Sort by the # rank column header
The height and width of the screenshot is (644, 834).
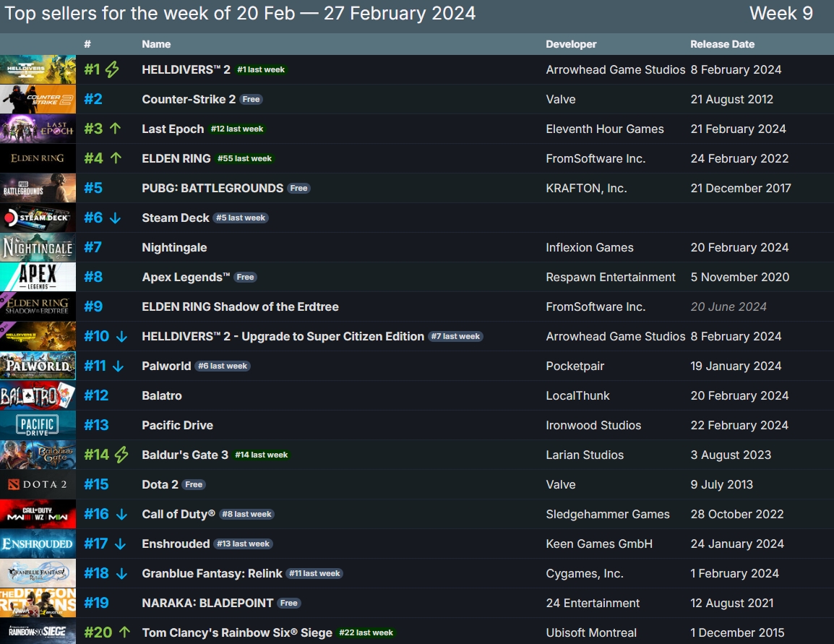(87, 44)
